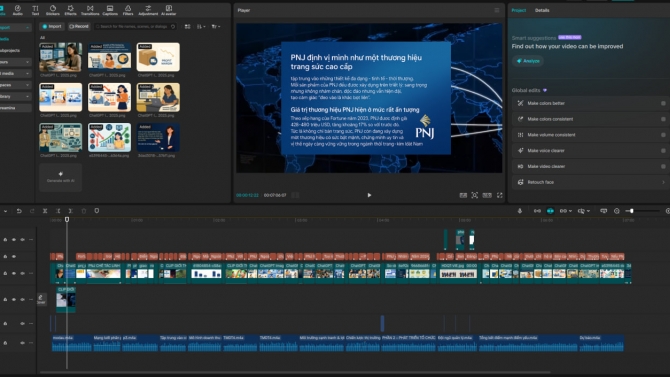
Task: Split clip at playhead
Action: click(45, 211)
